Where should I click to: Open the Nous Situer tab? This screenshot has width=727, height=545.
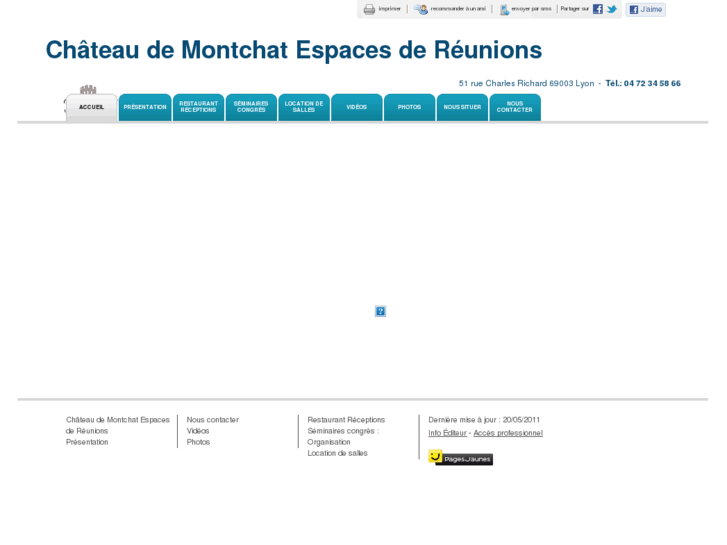click(462, 108)
